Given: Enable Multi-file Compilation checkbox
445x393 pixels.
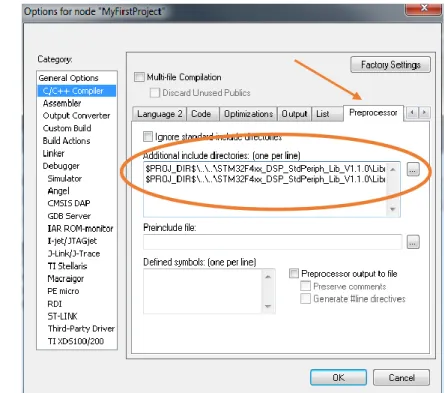Looking at the screenshot, I should click(139, 77).
